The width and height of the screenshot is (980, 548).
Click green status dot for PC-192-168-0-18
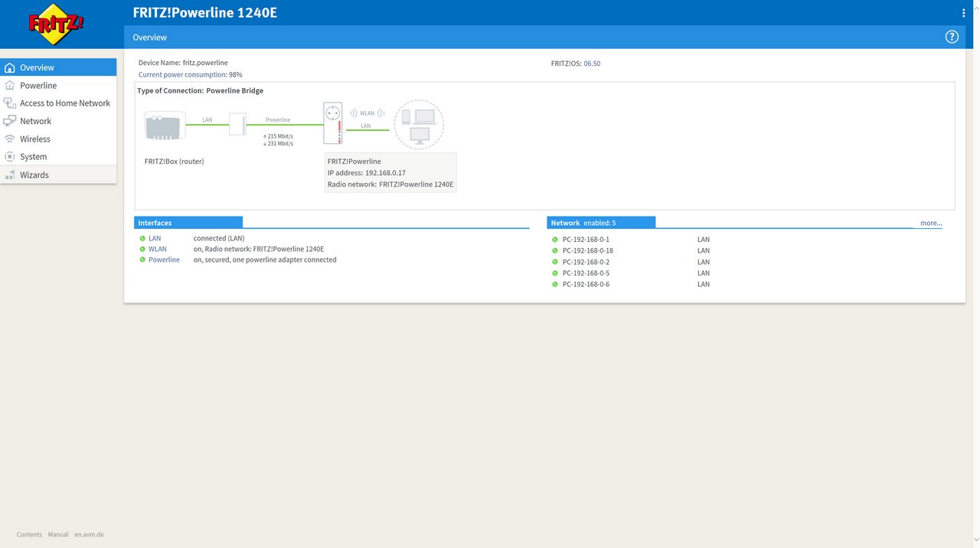[x=555, y=251]
